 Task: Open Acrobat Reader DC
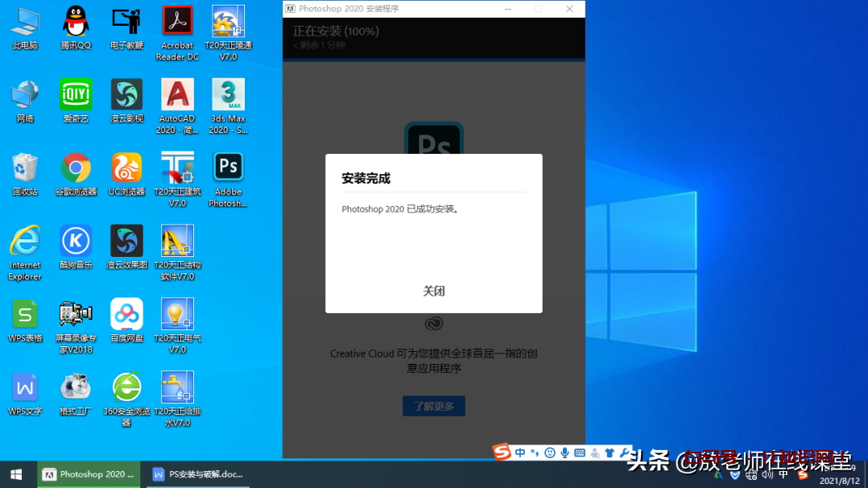click(176, 20)
